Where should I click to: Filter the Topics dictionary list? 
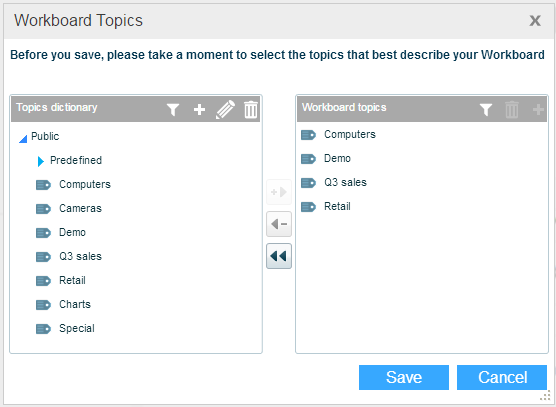pos(173,109)
